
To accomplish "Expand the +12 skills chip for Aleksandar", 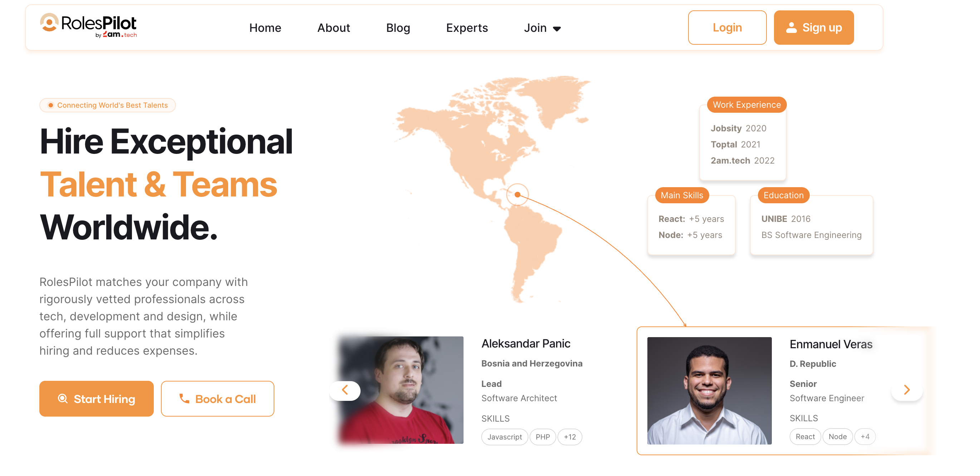I will point(569,437).
